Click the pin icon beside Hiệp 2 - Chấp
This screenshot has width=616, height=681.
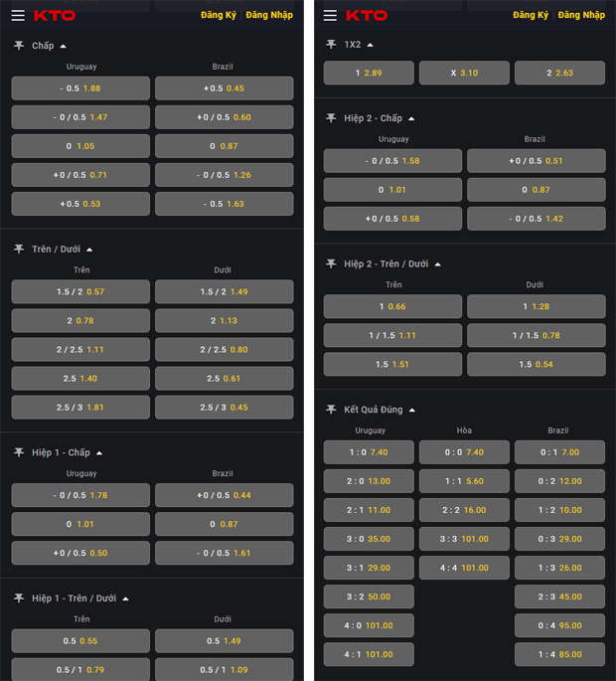coord(332,118)
